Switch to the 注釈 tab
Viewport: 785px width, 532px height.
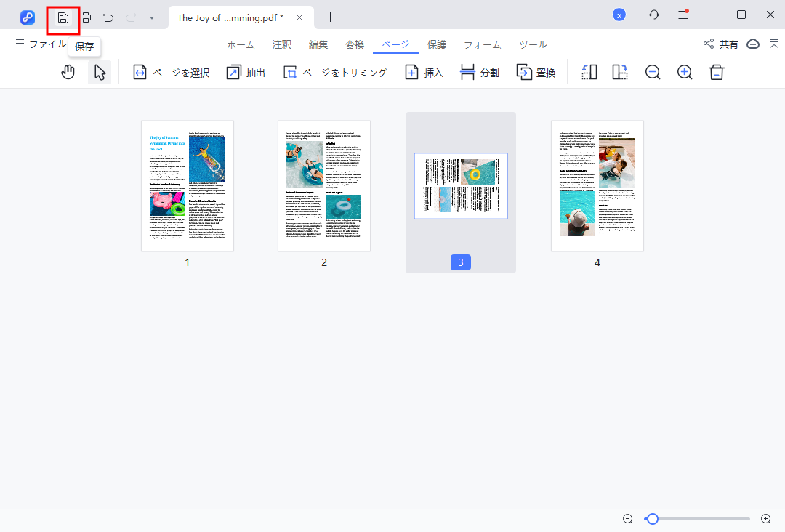pos(281,44)
